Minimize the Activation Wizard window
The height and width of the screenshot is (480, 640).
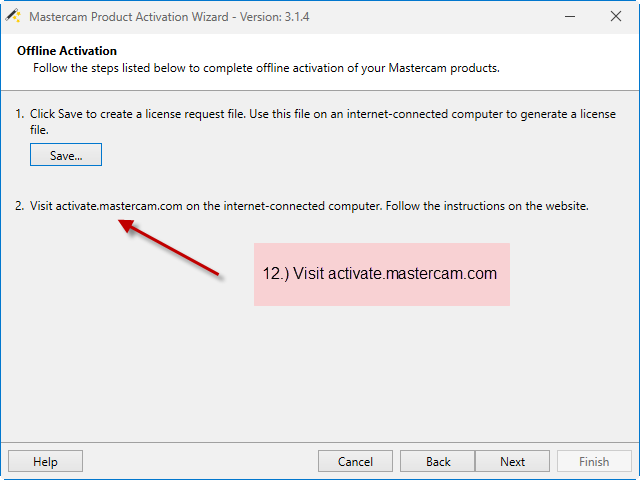coord(570,16)
